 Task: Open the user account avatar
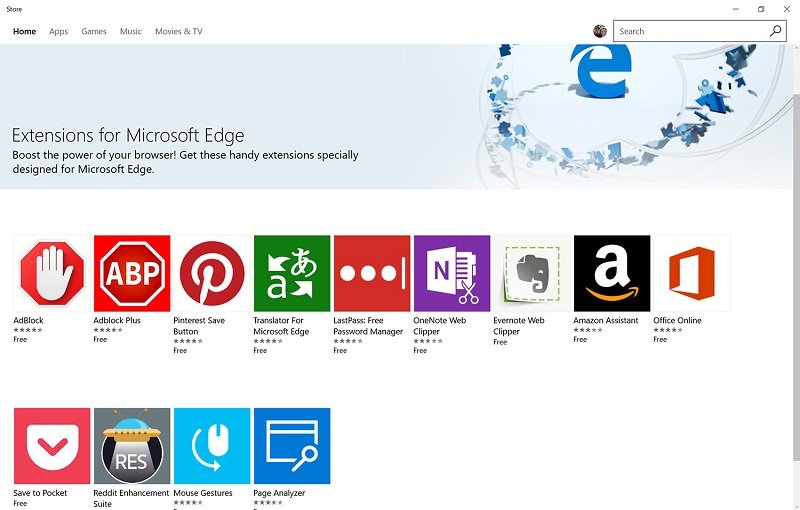[600, 31]
